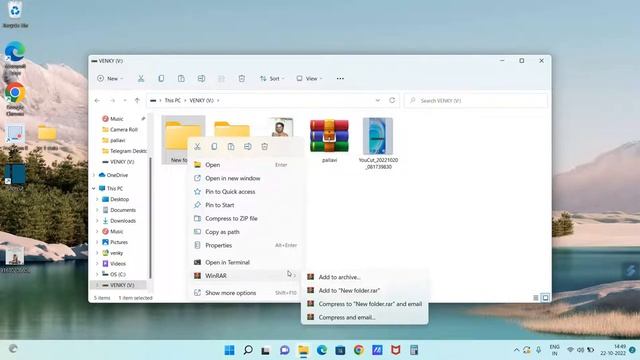The image size is (640, 360).
Task: Click Add to archive... in WinRAR submenu
Action: pos(364,277)
